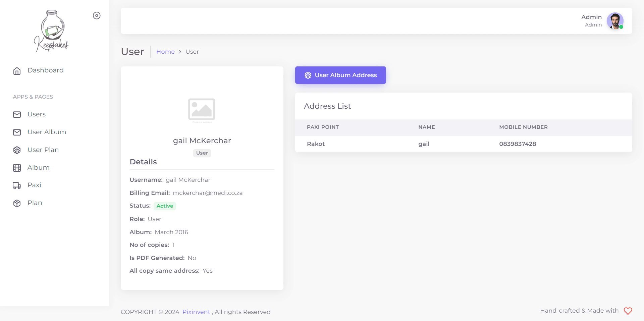This screenshot has height=321, width=644.
Task: Click the Users envelope icon
Action: click(x=17, y=115)
